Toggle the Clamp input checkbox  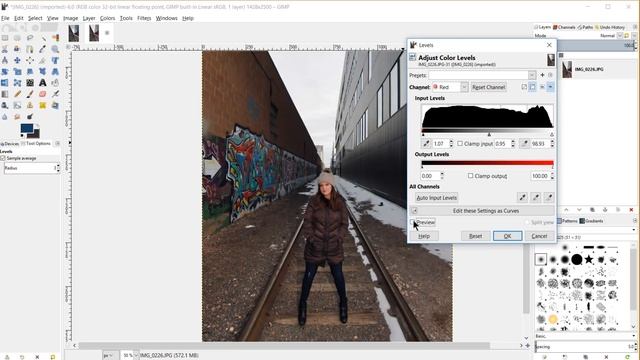460,144
